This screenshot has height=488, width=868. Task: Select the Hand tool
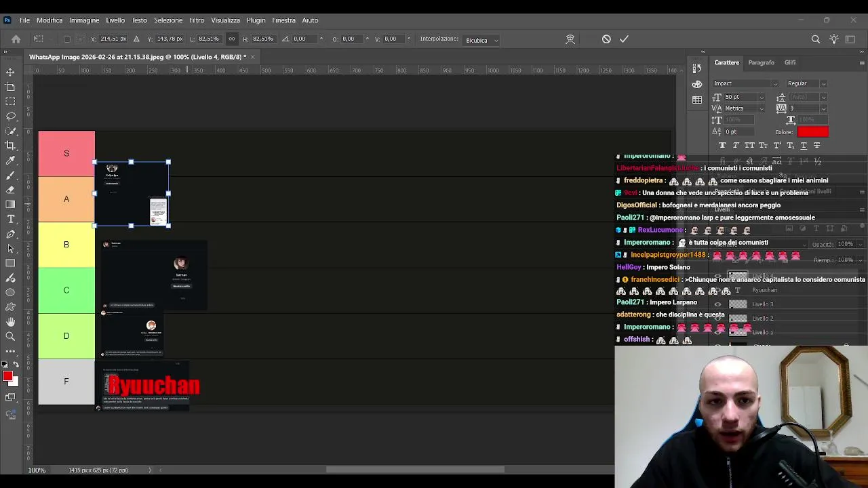click(10, 322)
